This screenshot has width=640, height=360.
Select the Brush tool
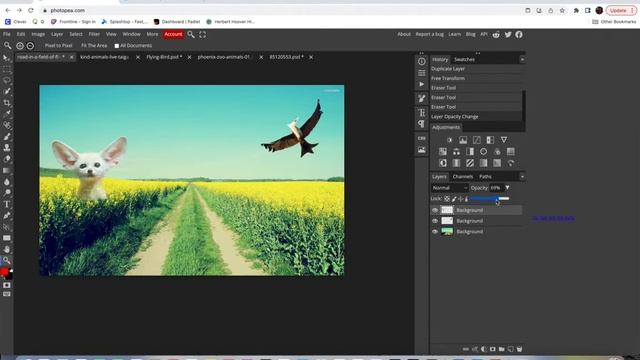click(7, 136)
